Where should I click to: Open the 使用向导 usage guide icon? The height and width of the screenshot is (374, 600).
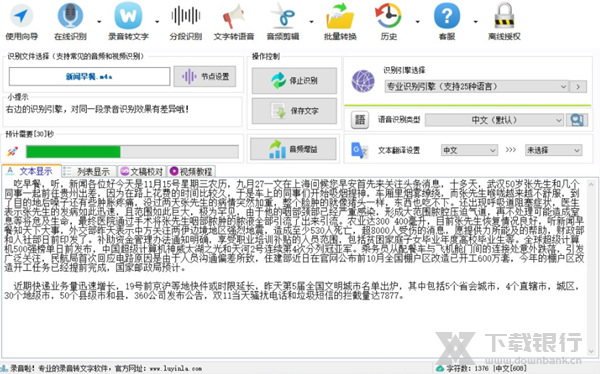tap(21, 21)
